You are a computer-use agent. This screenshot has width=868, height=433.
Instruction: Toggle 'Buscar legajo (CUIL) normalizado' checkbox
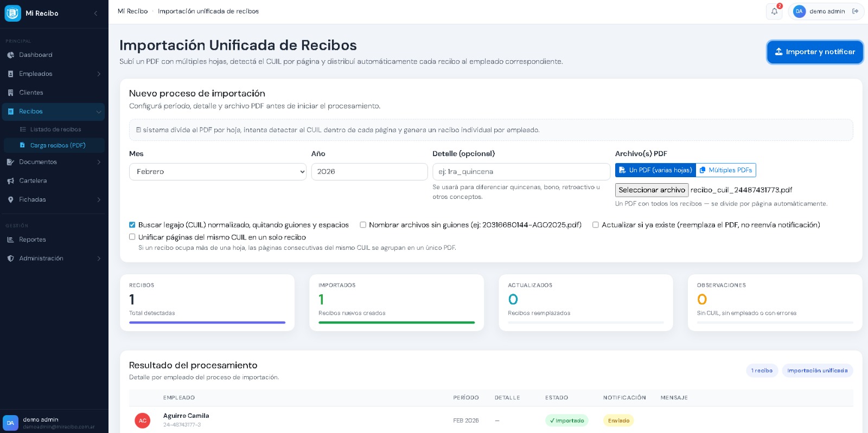(132, 225)
